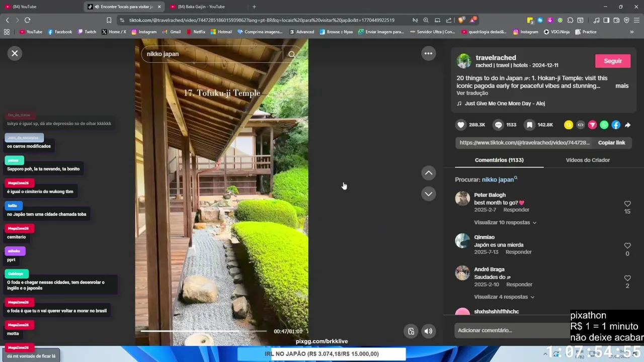Close the TikTok video viewer with X

point(15,53)
